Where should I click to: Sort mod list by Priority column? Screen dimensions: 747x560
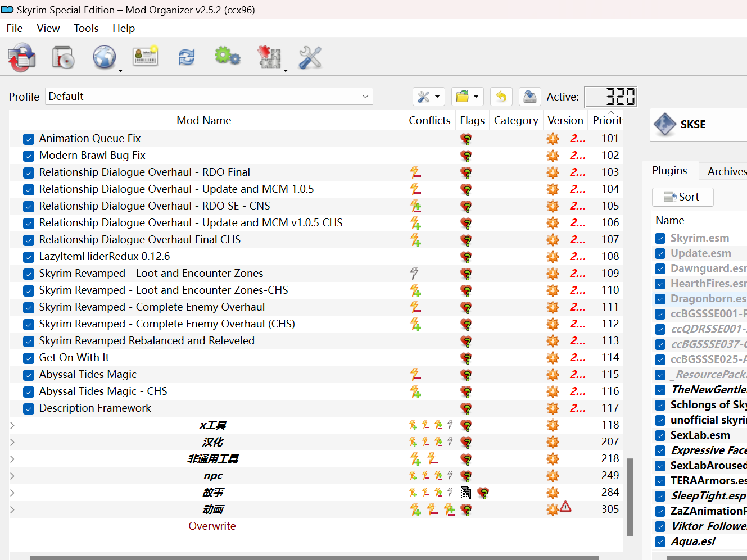[x=607, y=121]
